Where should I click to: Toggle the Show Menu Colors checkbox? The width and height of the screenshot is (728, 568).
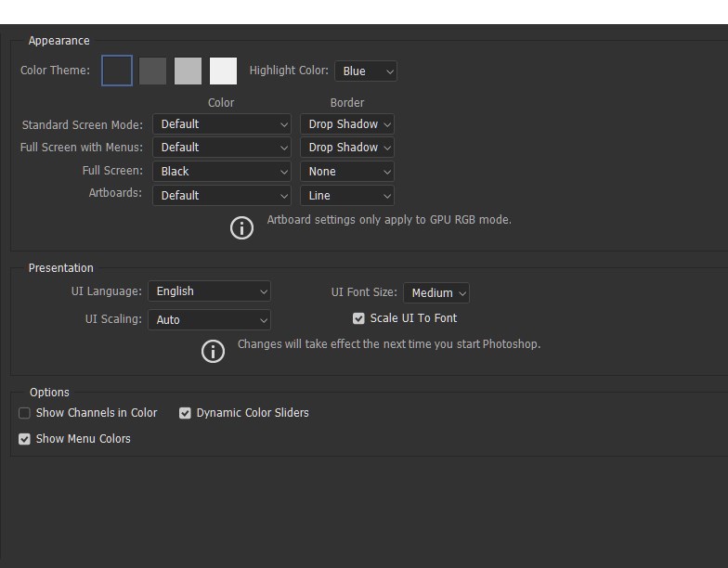(x=25, y=439)
